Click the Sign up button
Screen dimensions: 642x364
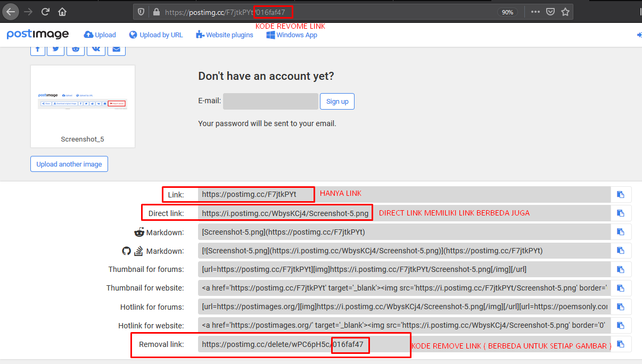(337, 102)
